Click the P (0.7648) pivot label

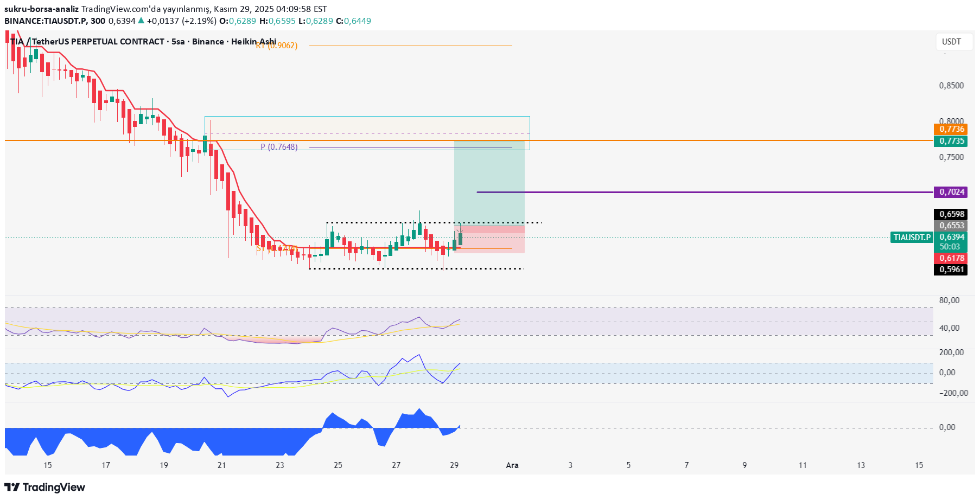tap(279, 146)
